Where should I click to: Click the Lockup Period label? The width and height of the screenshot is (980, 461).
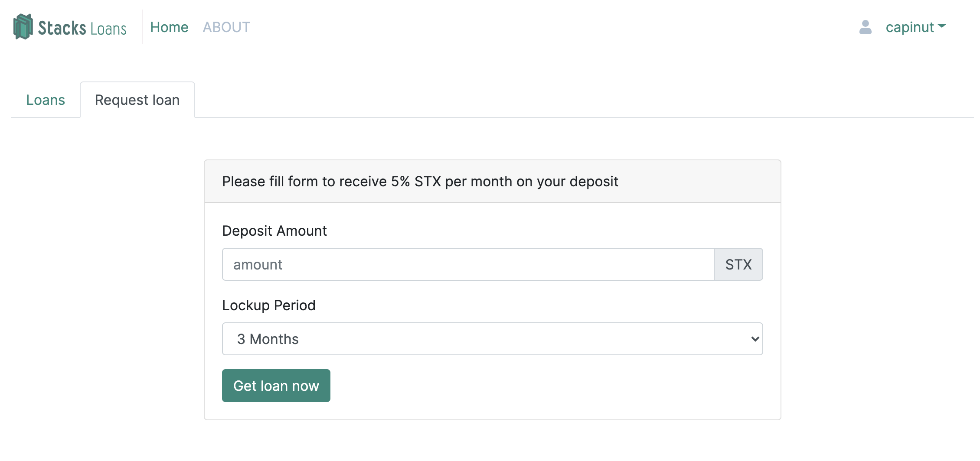click(x=268, y=305)
